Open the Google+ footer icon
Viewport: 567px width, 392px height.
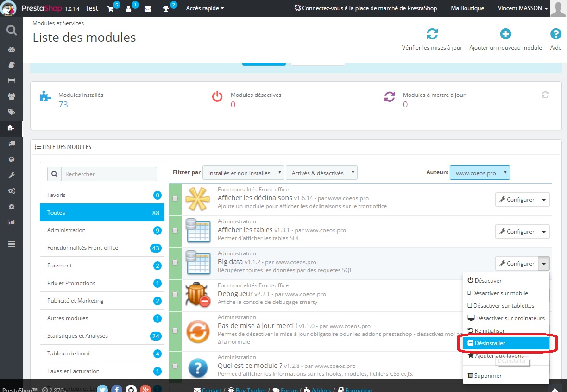(145, 389)
